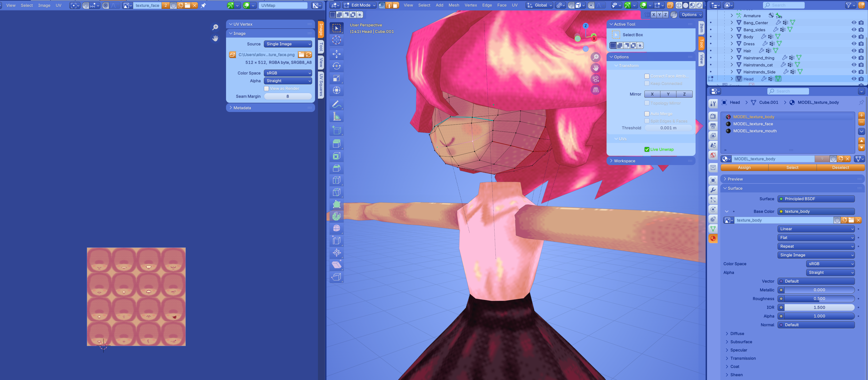Screen dimensions: 868x380
Task: Open Modifiers wrench properties tab
Action: pyautogui.click(x=713, y=190)
